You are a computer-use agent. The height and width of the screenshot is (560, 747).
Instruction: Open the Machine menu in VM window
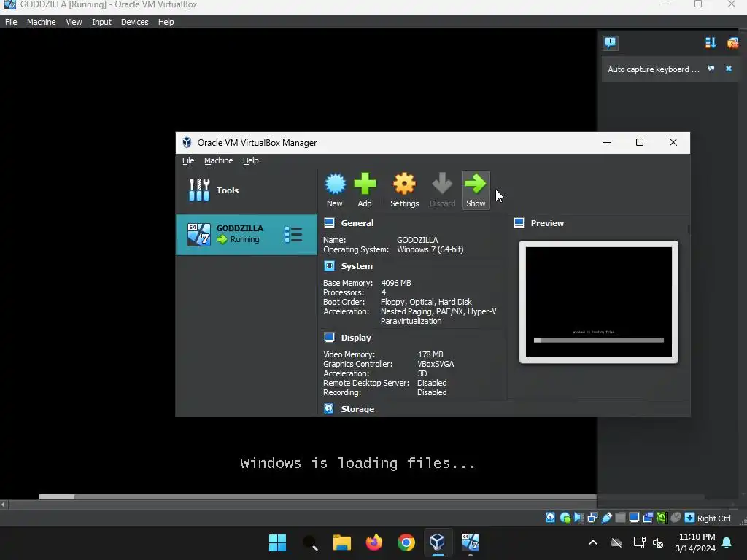(x=41, y=22)
